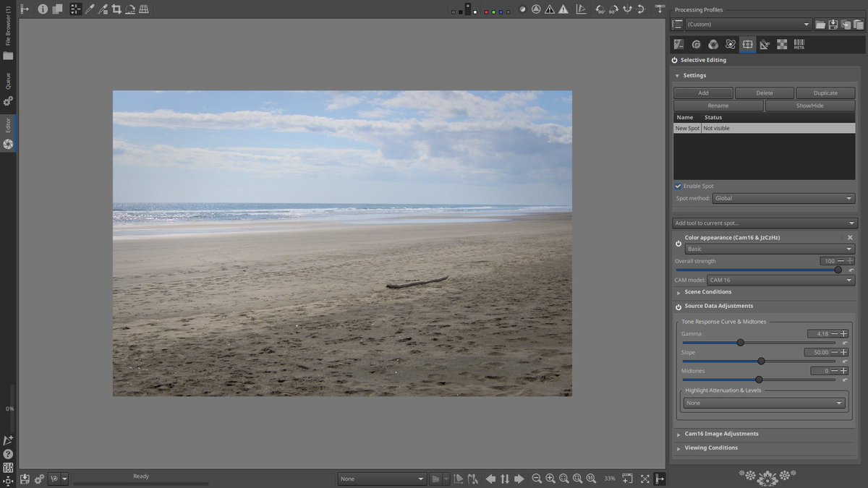Remove the Color appearance tool
This screenshot has height=488, width=868.
(850, 237)
